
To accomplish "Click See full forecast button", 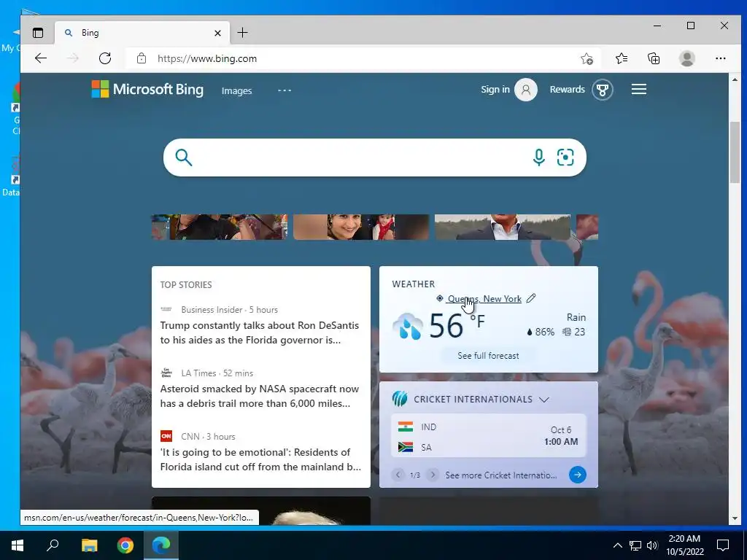I will pos(488,356).
